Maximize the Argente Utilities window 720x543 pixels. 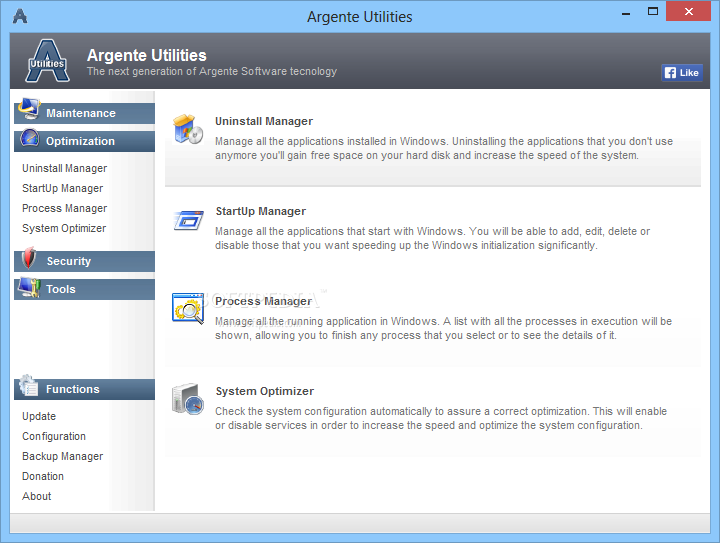click(653, 11)
